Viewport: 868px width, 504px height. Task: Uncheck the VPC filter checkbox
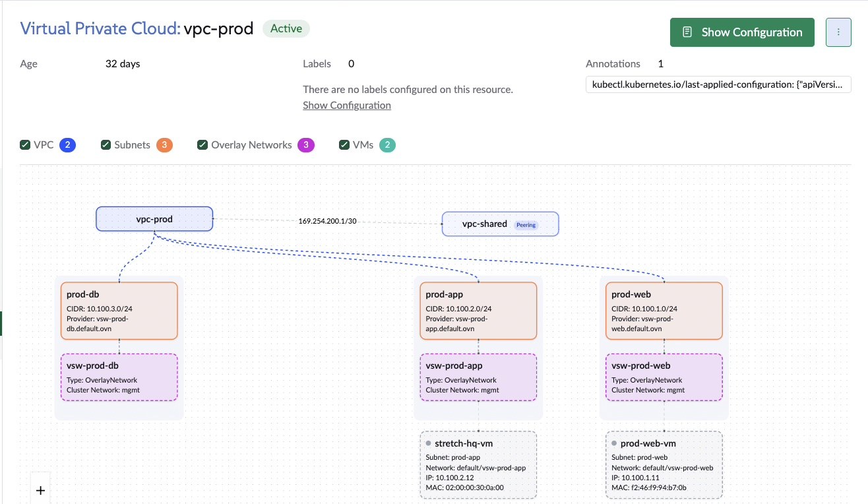coord(25,145)
